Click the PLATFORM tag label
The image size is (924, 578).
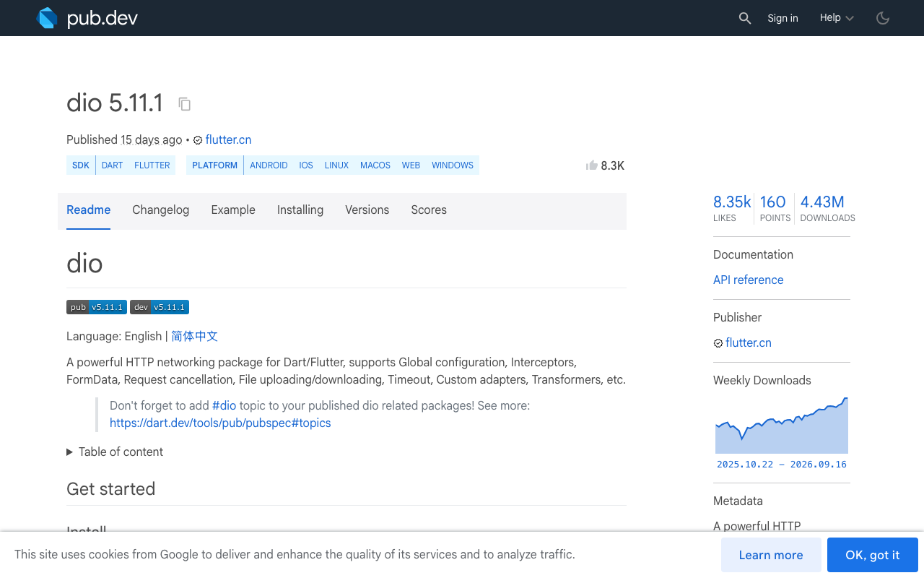[x=215, y=165]
